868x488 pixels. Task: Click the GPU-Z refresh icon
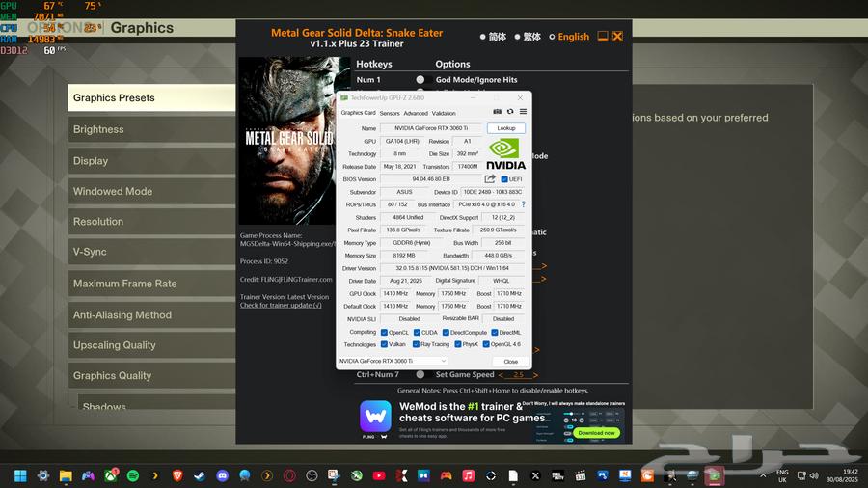(510, 113)
